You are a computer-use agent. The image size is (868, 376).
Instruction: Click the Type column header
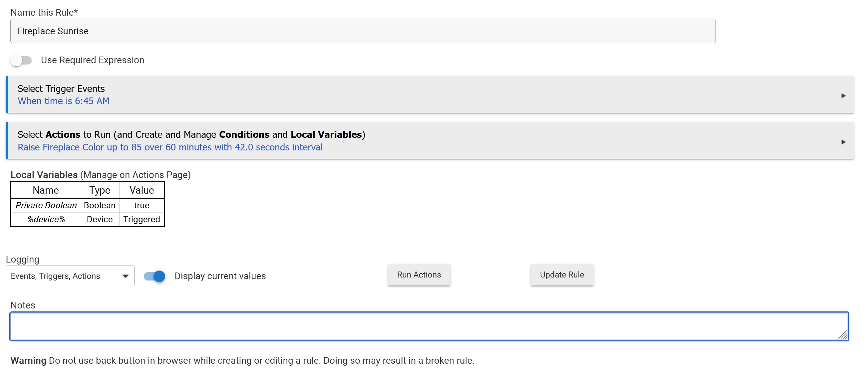point(100,190)
